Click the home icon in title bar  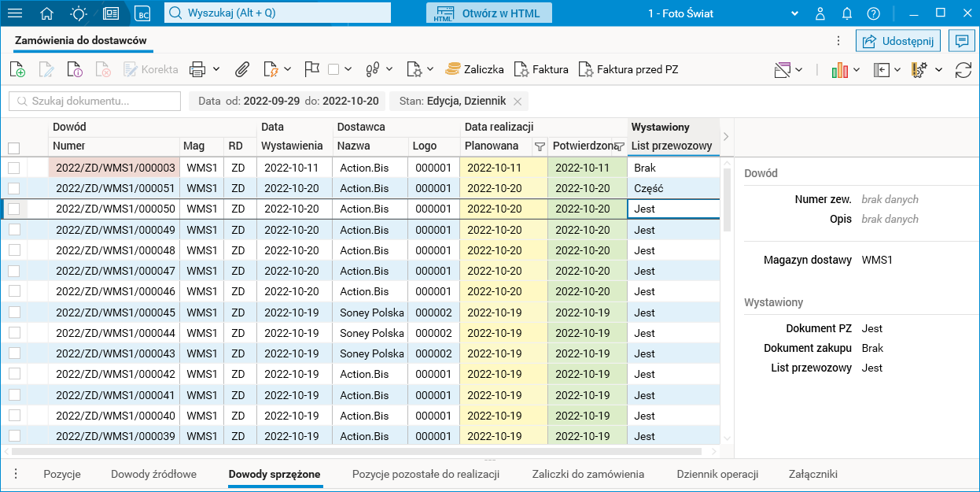(47, 13)
